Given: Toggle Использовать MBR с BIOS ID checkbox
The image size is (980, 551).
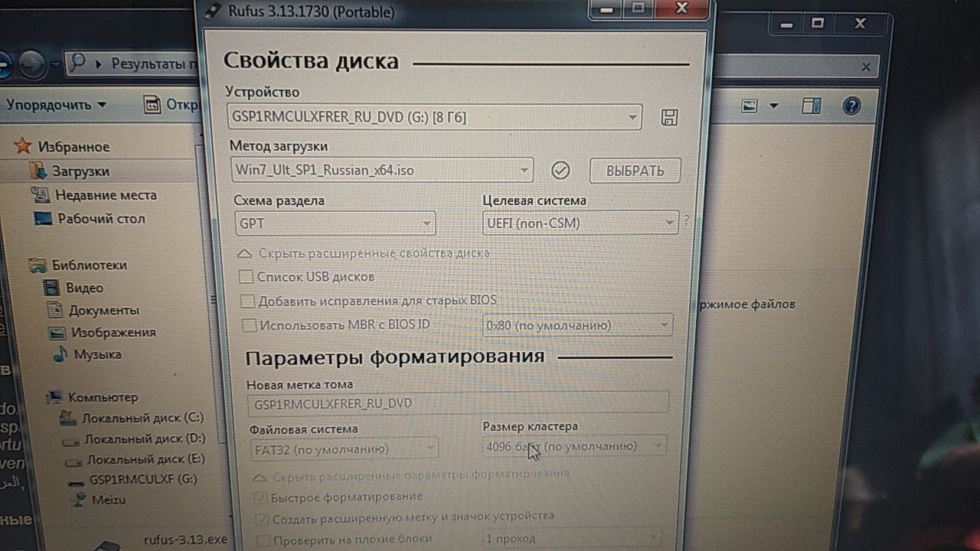Looking at the screenshot, I should pyautogui.click(x=249, y=325).
